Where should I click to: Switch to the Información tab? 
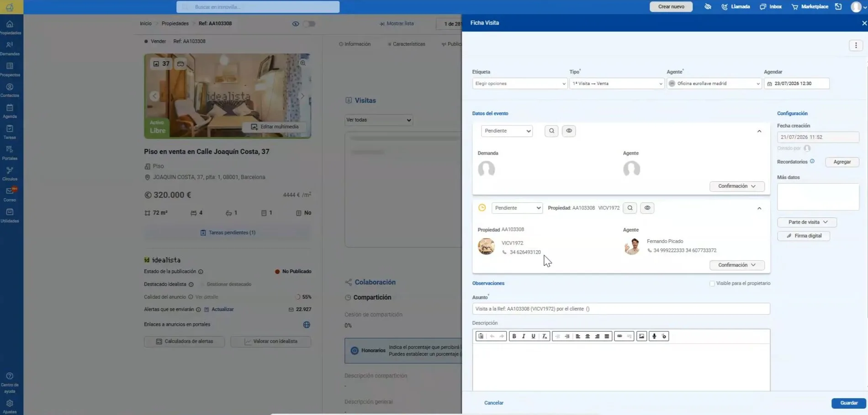click(355, 44)
